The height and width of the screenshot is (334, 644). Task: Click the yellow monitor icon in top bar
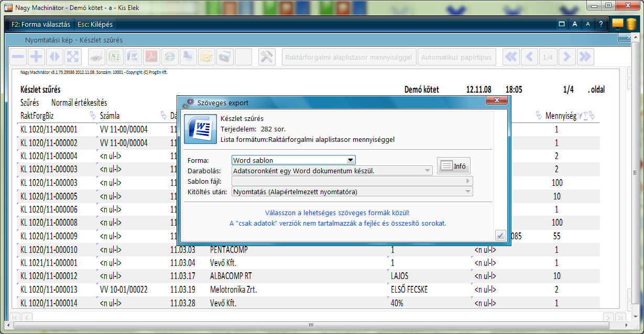pos(618,24)
